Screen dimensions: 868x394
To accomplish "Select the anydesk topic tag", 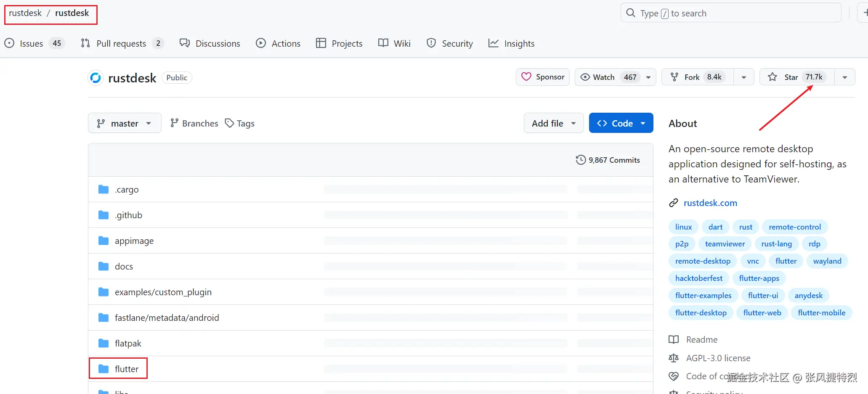I will [x=809, y=296].
